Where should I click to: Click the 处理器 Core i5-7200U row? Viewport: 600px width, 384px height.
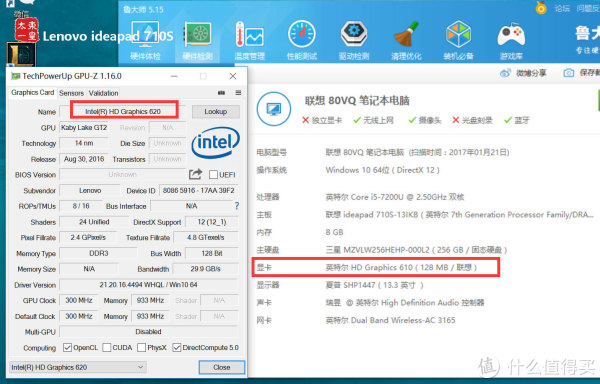click(x=360, y=197)
